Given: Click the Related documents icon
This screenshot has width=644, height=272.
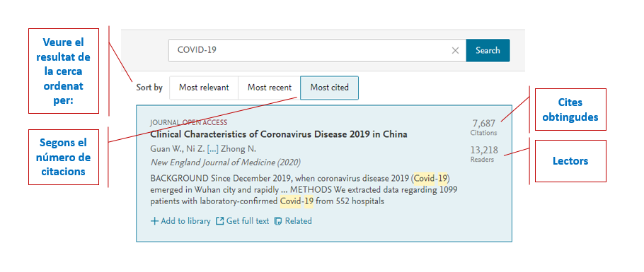Looking at the screenshot, I should (278, 221).
